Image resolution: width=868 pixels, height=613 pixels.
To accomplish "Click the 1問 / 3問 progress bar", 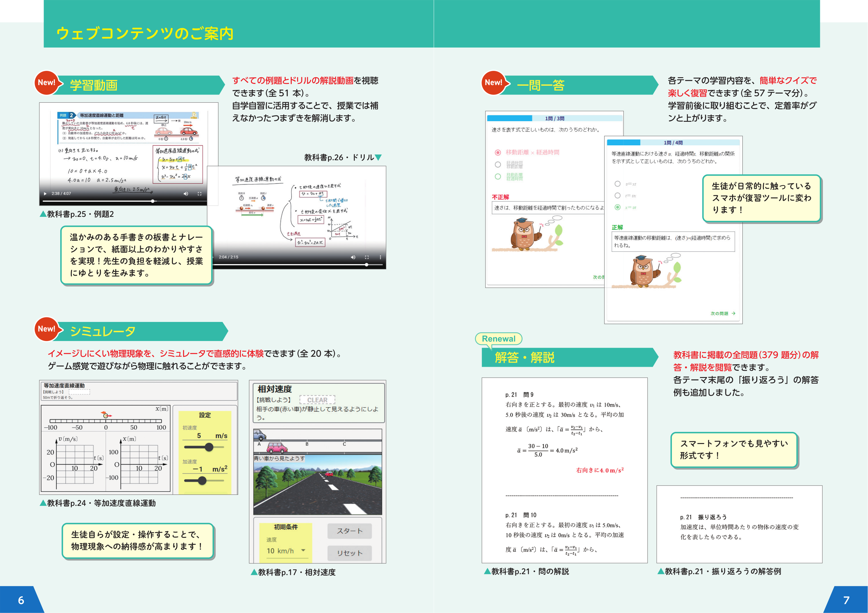I will click(x=554, y=118).
